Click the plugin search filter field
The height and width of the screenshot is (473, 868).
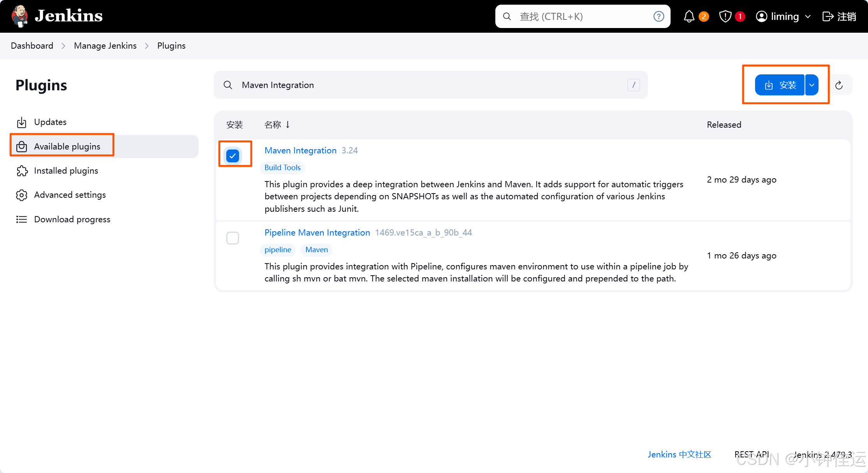(x=431, y=85)
